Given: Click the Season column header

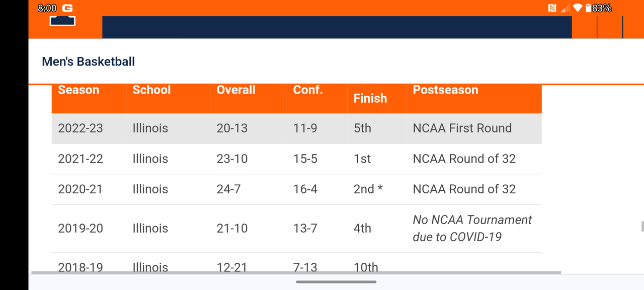Looking at the screenshot, I should coord(78,90).
